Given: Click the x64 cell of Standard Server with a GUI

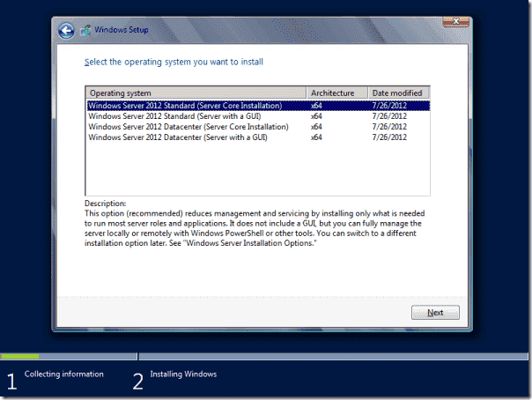Looking at the screenshot, I should click(316, 116).
